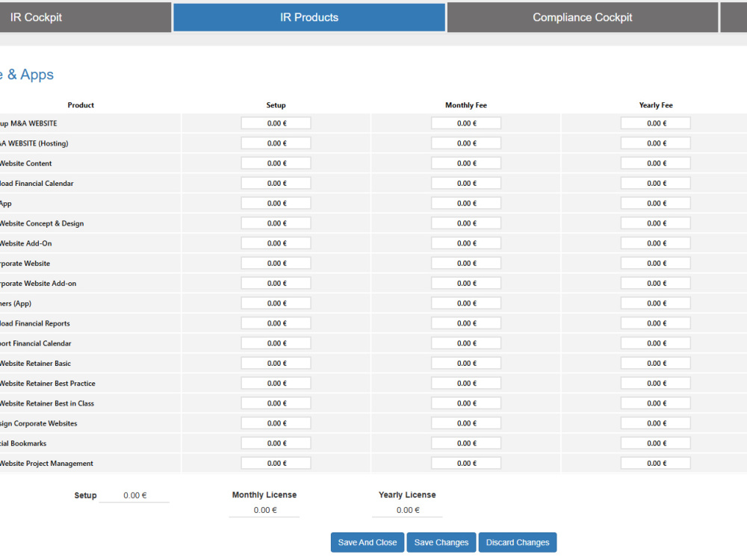The width and height of the screenshot is (747, 560).
Task: Edit Setup fee for Website Add-On
Action: coord(276,243)
